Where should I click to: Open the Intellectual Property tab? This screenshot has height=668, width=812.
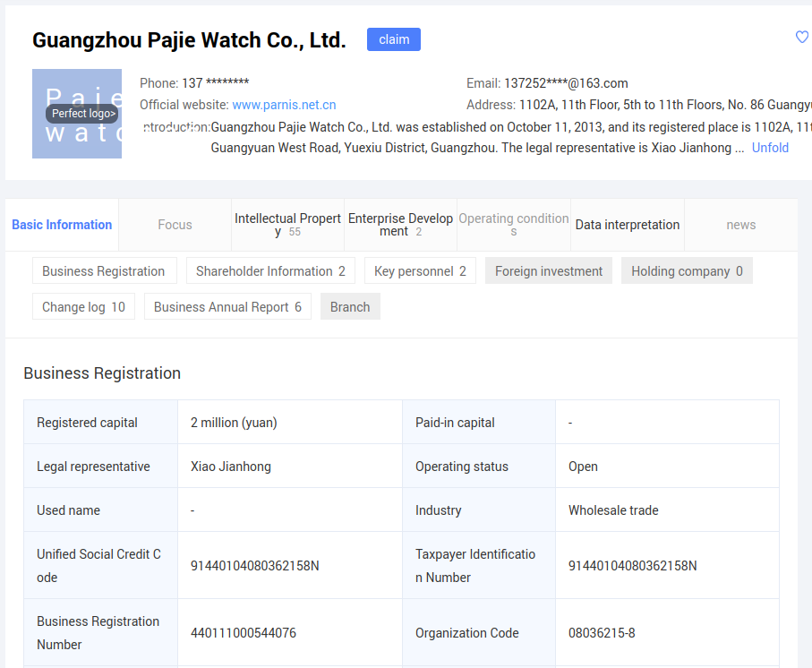[x=287, y=225]
